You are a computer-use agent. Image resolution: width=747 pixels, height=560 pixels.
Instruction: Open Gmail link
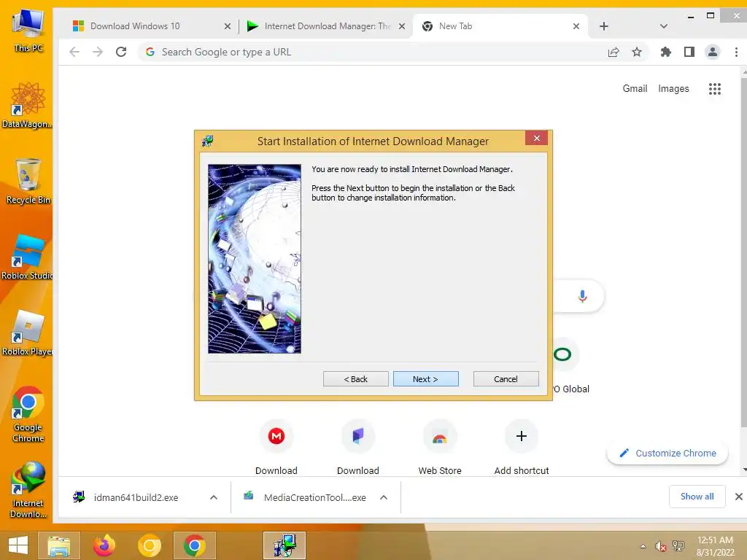click(635, 88)
